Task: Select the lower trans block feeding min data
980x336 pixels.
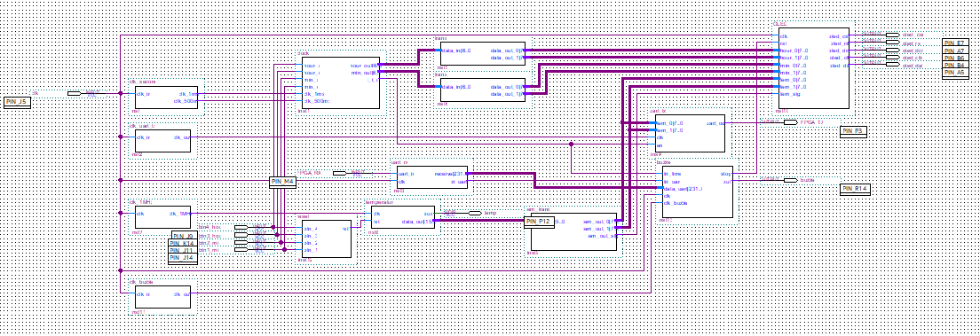Action: coord(482,90)
